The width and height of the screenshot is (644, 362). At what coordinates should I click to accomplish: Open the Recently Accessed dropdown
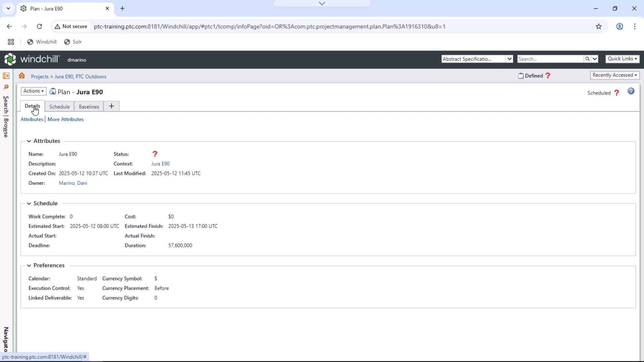tap(614, 75)
